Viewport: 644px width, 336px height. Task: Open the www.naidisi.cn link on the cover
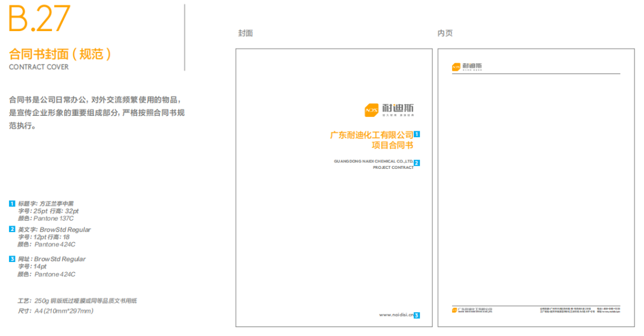coord(396,315)
